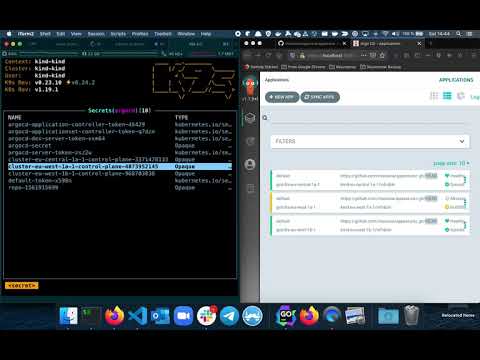Switch Argo CD to tiles grid view
480x360 pixels.
(x=434, y=96)
